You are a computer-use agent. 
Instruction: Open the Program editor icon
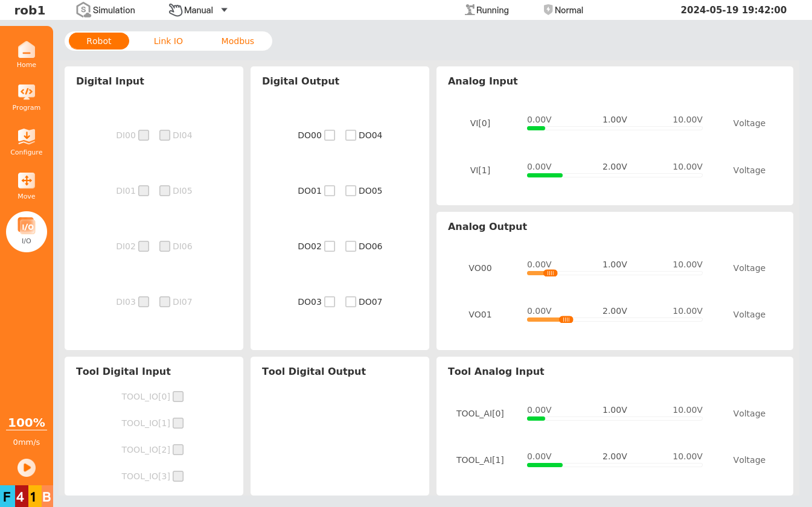point(27,92)
